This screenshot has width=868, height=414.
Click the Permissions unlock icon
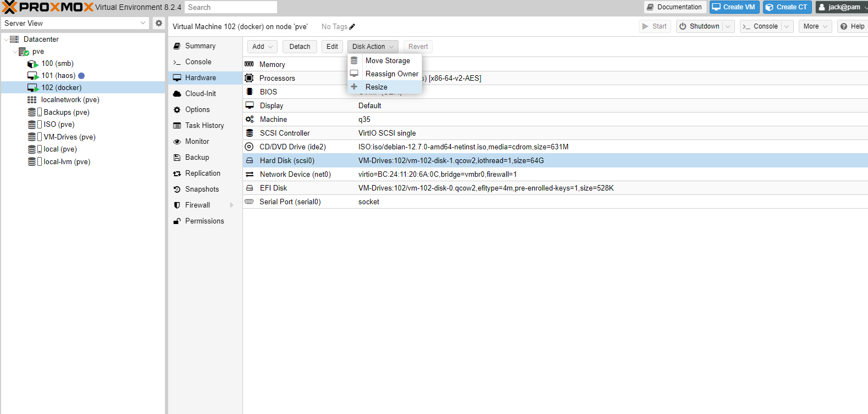[177, 221]
